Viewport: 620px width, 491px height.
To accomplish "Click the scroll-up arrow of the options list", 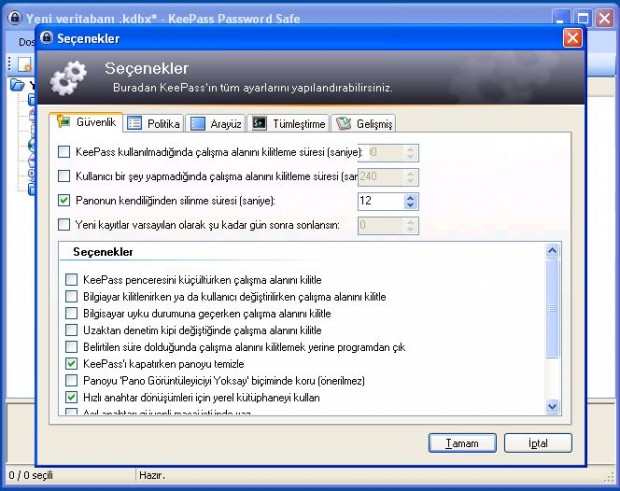I will pos(552,250).
